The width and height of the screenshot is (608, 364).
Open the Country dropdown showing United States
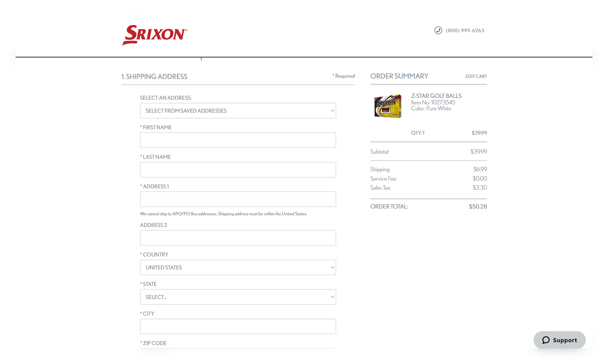[238, 267]
